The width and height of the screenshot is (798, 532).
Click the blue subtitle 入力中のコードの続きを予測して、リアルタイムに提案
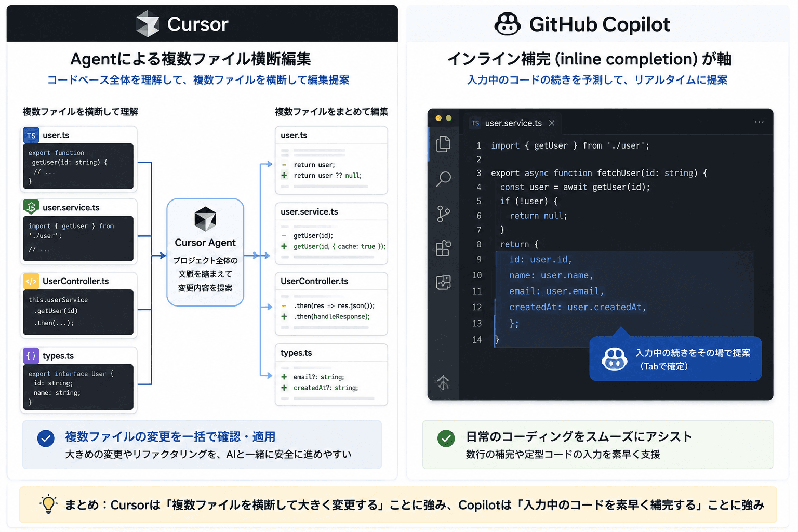[597, 80]
